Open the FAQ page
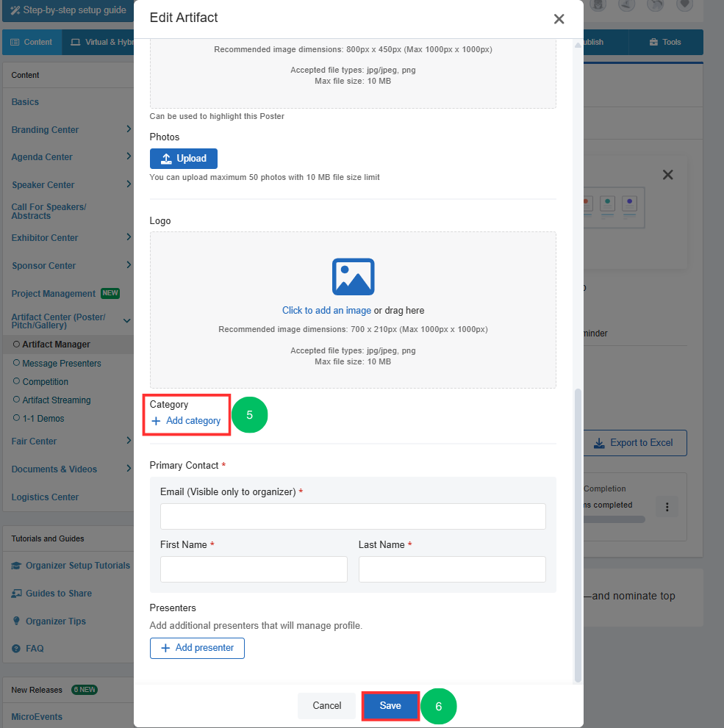Viewport: 724px width, 728px height. pos(35,649)
